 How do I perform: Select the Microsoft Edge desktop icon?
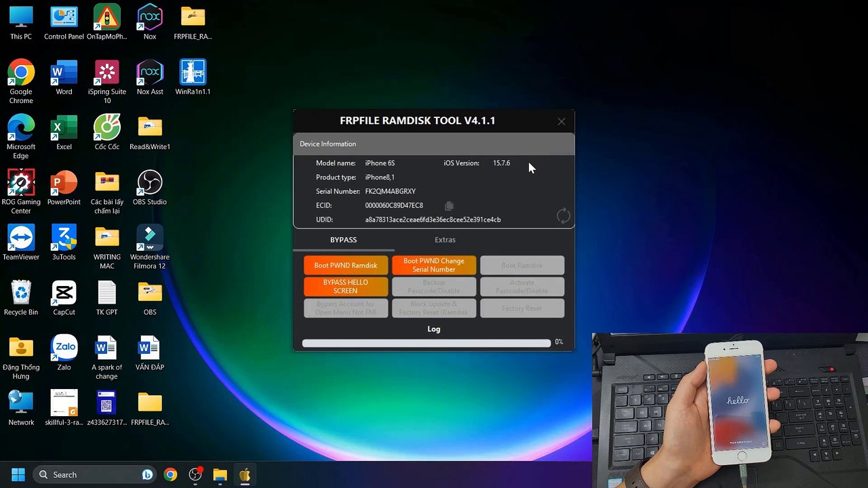point(21,137)
